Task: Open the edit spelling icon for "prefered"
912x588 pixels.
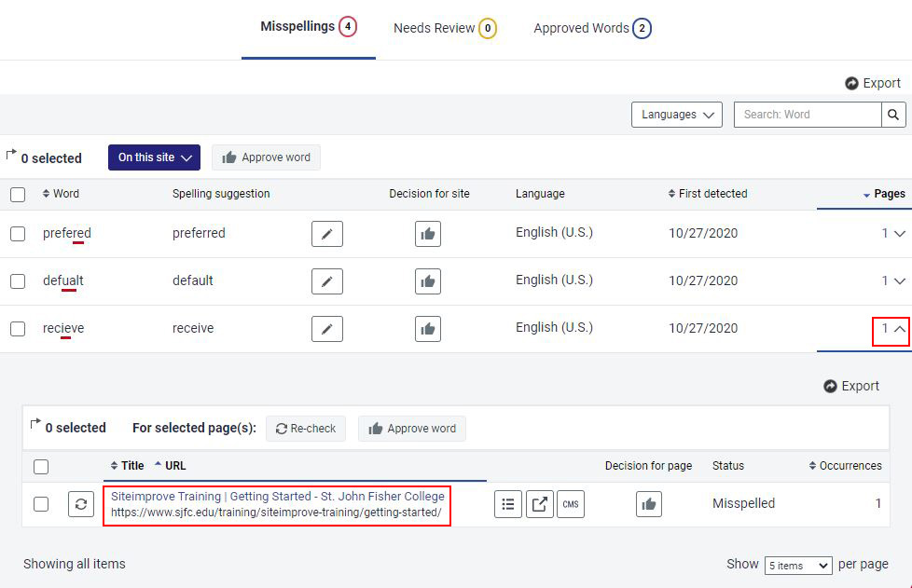Action: pyautogui.click(x=326, y=233)
